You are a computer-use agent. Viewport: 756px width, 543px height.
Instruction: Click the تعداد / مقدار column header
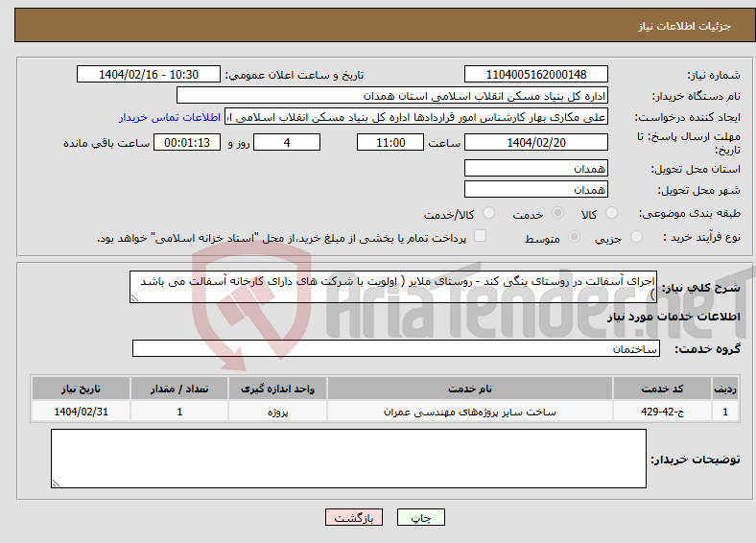tap(179, 389)
